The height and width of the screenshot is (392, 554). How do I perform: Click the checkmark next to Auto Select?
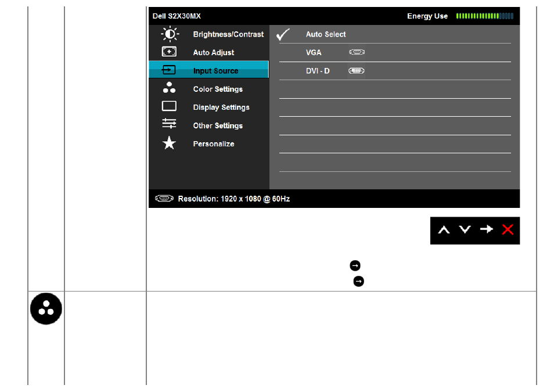[283, 34]
